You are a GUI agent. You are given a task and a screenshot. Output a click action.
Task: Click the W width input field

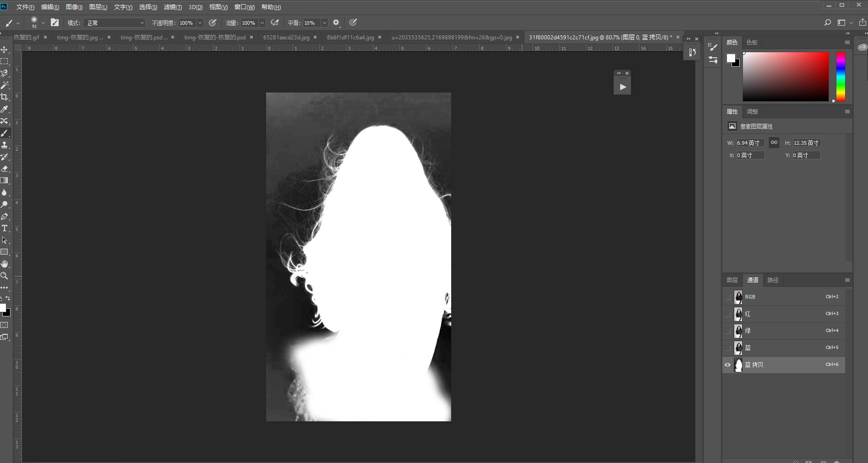[750, 143]
